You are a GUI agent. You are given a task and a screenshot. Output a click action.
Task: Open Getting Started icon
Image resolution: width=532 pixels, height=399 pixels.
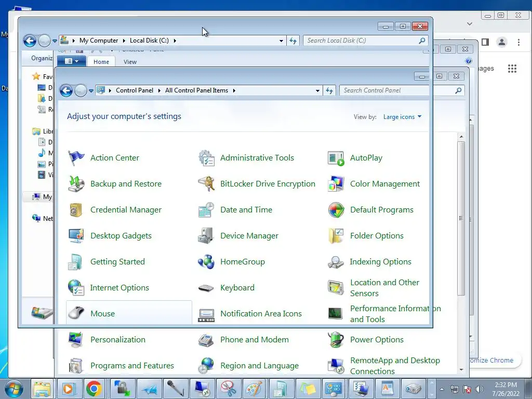pos(76,262)
